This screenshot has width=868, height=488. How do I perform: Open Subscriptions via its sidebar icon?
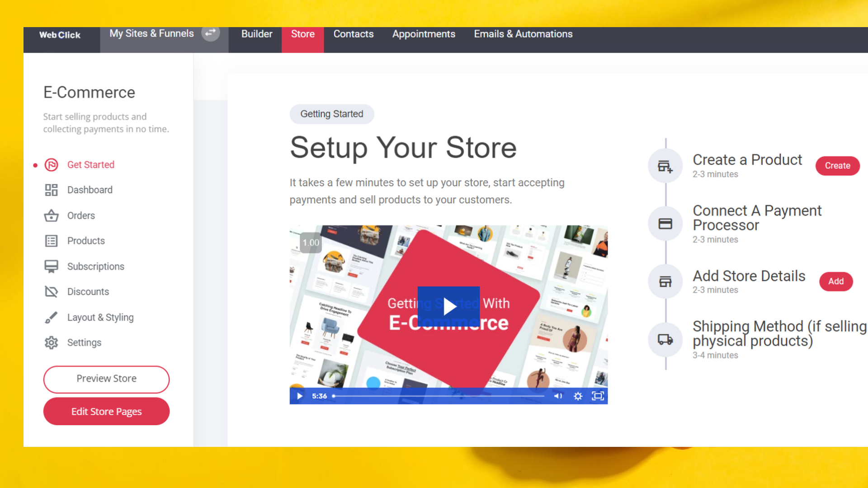pyautogui.click(x=51, y=266)
